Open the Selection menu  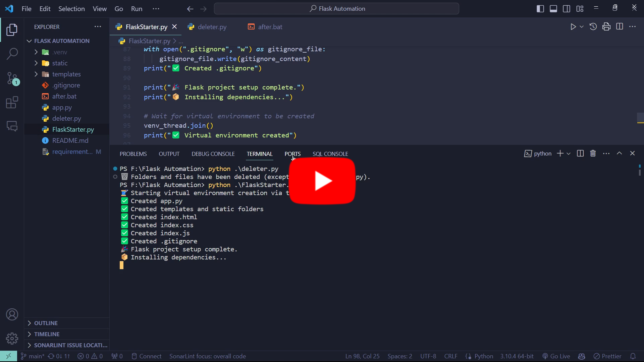(x=71, y=9)
